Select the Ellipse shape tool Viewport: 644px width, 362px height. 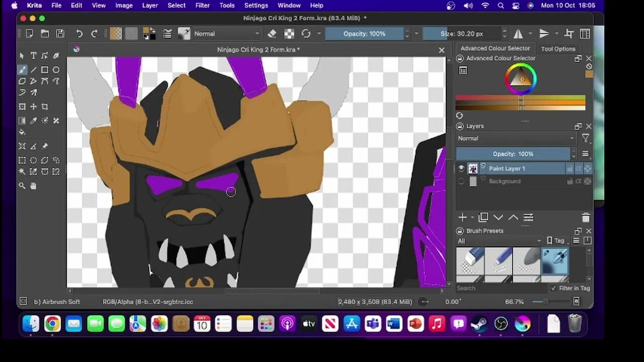click(x=56, y=69)
